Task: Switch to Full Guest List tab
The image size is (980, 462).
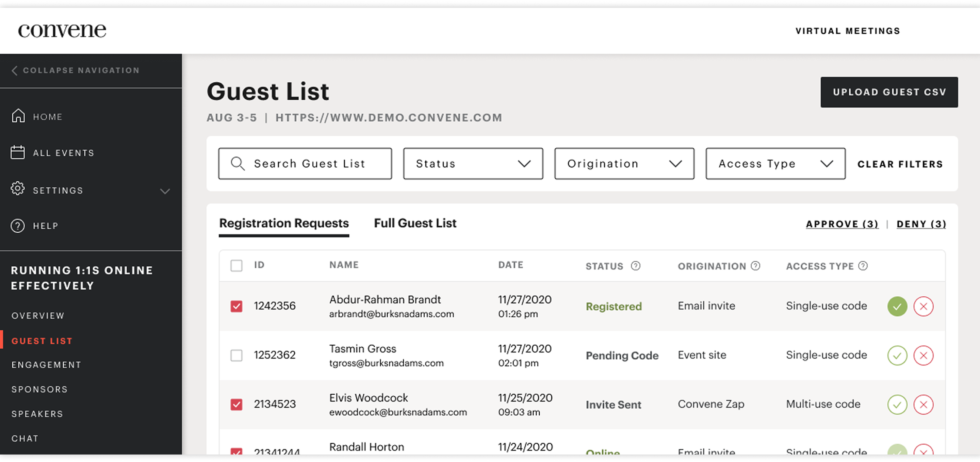Action: coord(415,223)
